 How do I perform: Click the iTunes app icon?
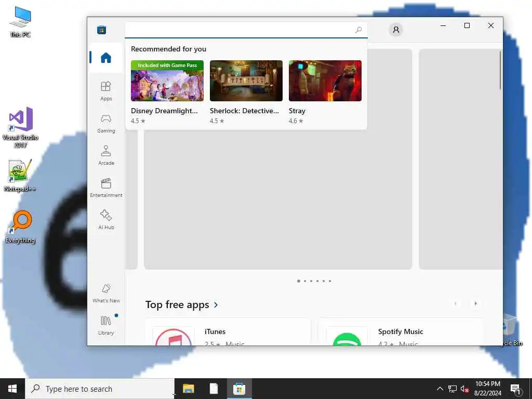click(x=174, y=337)
